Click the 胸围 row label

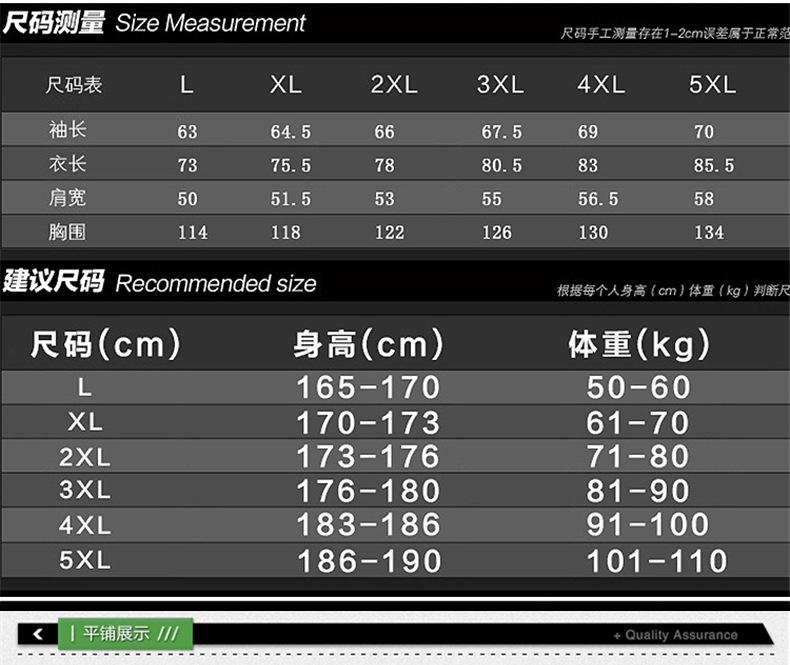67,232
